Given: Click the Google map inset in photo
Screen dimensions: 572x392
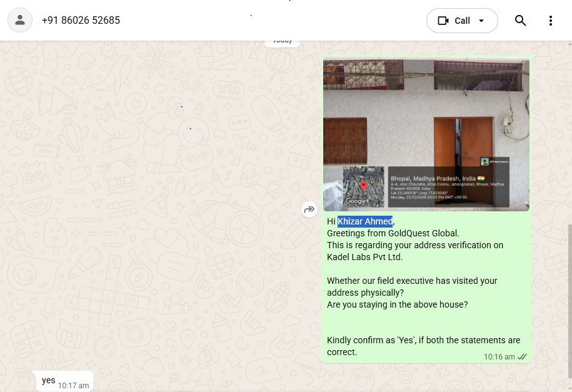Looking at the screenshot, I should 364,187.
